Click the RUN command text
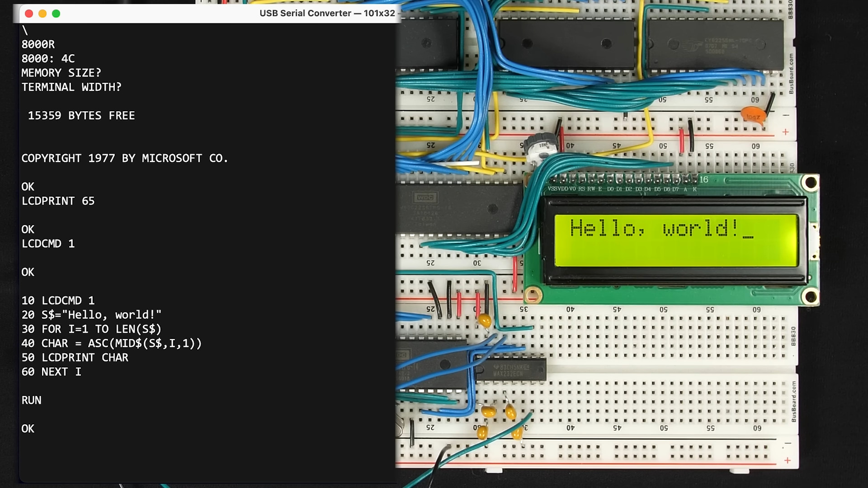This screenshot has width=868, height=488. (x=31, y=400)
